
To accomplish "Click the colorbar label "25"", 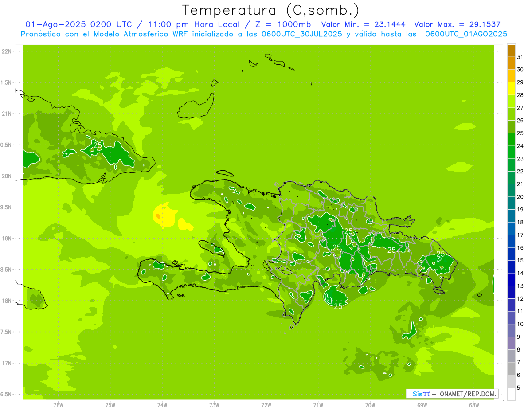I will (520, 133).
